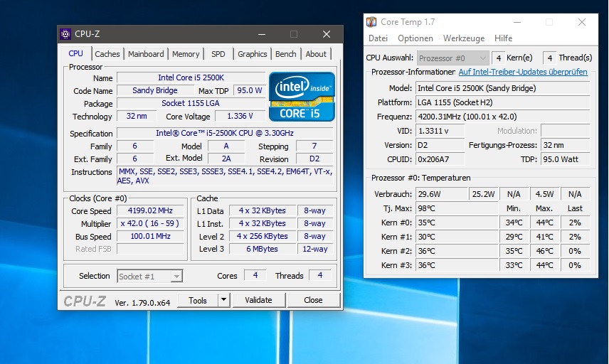Minimize the Core Temp window
The height and width of the screenshot is (364, 609).
pos(517,22)
